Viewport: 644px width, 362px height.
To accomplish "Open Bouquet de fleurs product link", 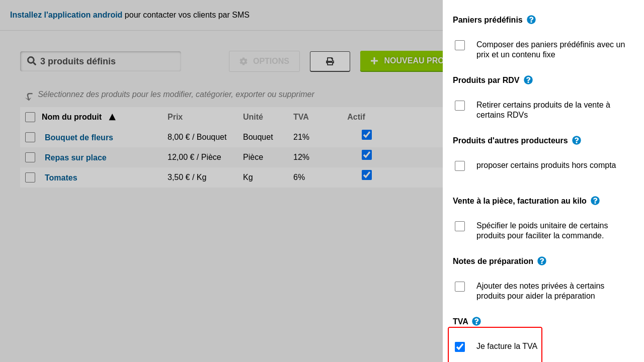I will (79, 137).
